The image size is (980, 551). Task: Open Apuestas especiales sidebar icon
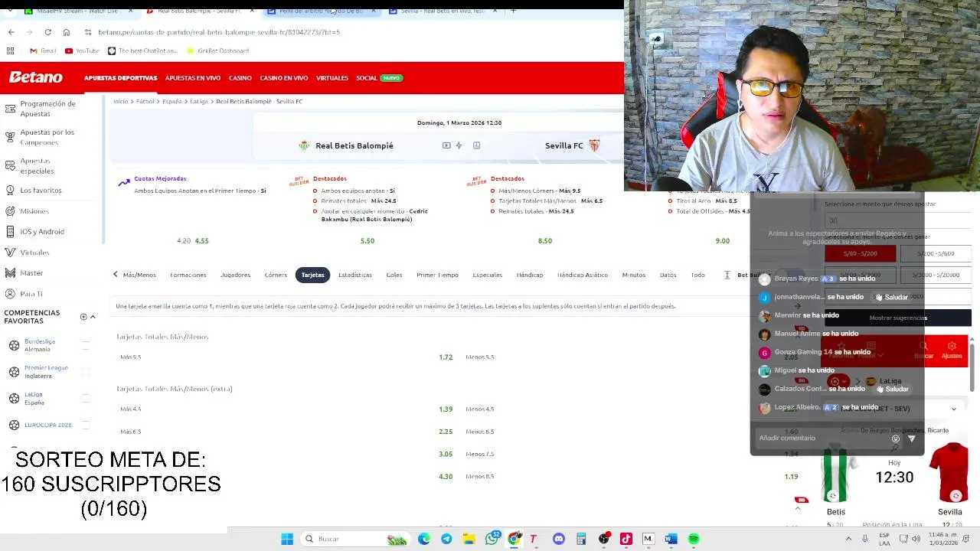(10, 166)
